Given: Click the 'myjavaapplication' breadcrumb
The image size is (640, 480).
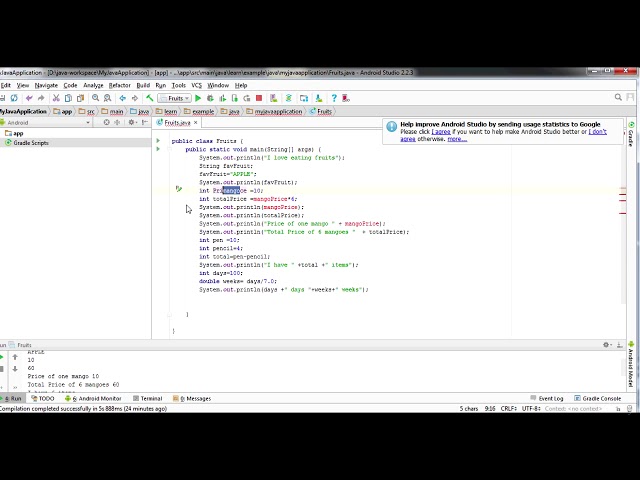Looking at the screenshot, I should (274, 111).
